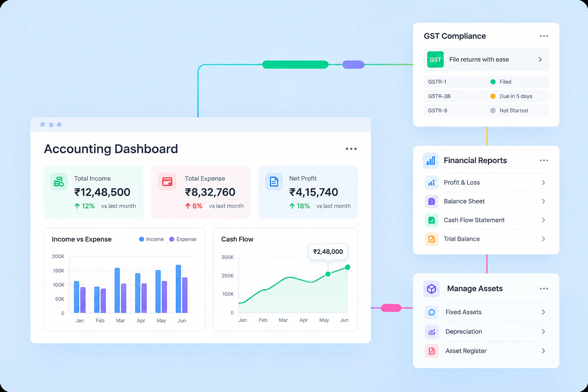Open the Financial Reports three-dot menu

pos(544,160)
